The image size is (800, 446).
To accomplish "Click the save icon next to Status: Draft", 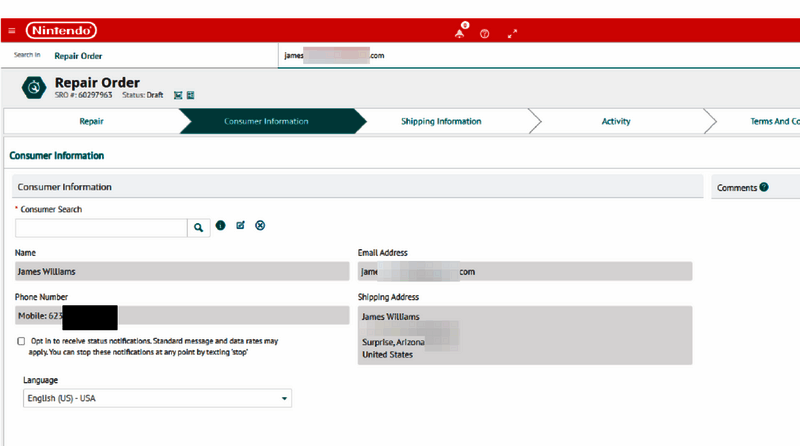I will [x=178, y=95].
